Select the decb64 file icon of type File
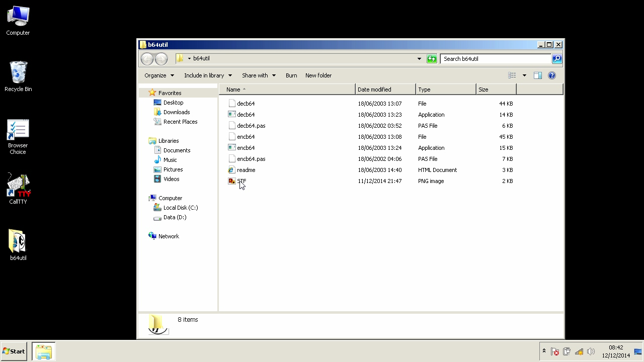Viewport: 644px width, 362px height. tap(232, 104)
